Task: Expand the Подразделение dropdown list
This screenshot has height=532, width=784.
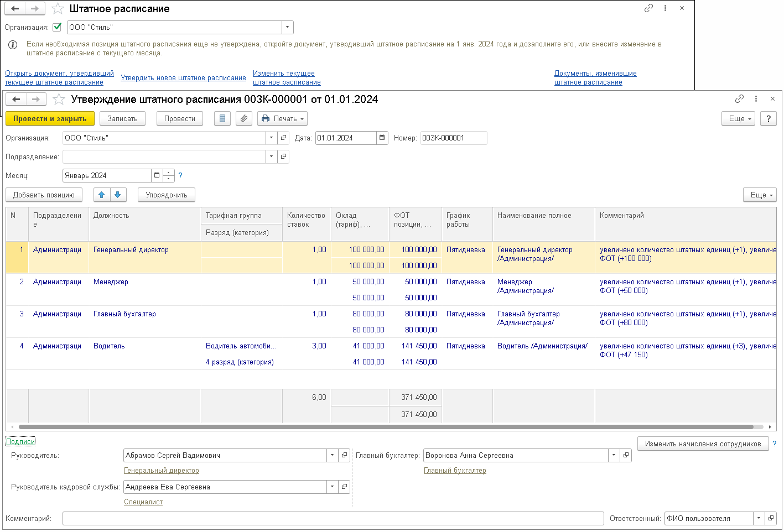Action: point(271,157)
